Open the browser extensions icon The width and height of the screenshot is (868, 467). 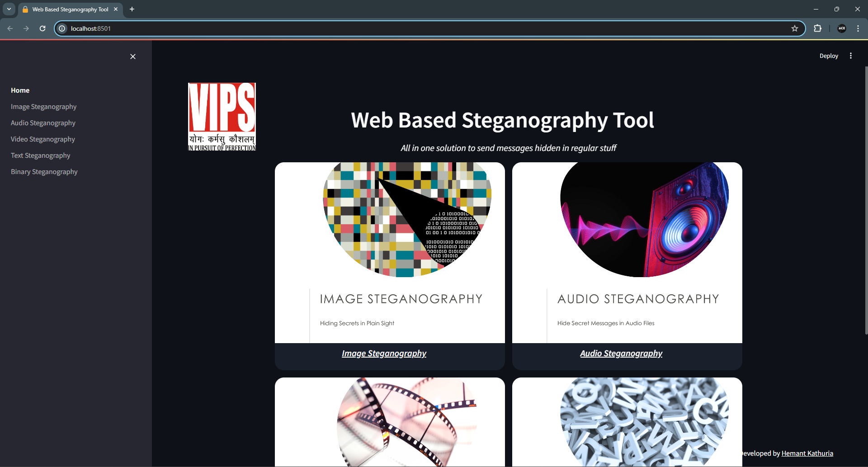pos(818,28)
